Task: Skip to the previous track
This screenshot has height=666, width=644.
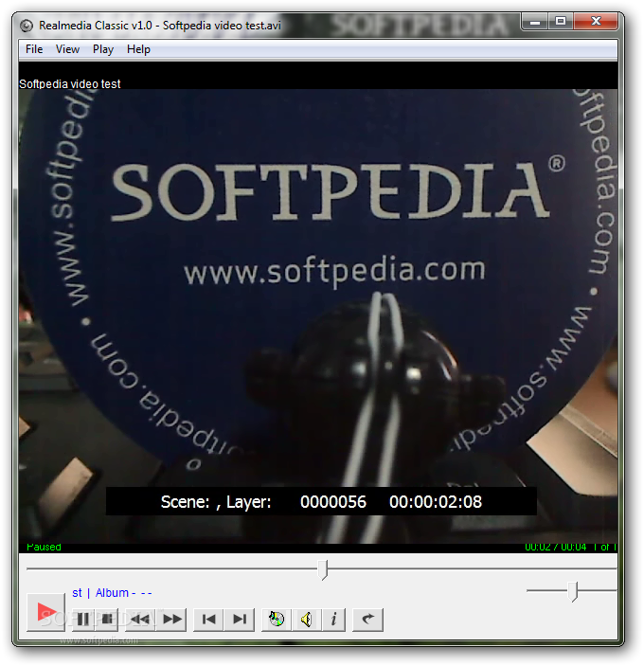Action: click(208, 620)
